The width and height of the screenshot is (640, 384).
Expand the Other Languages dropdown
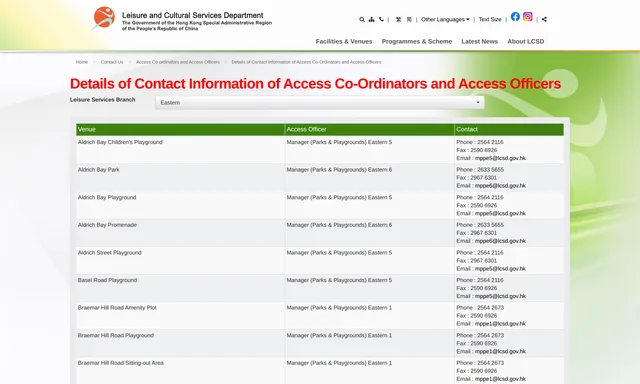point(445,19)
